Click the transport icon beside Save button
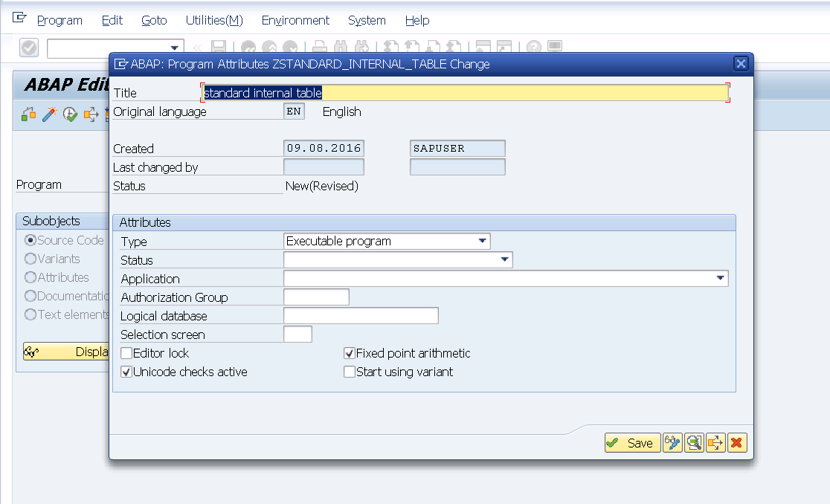 (x=715, y=442)
